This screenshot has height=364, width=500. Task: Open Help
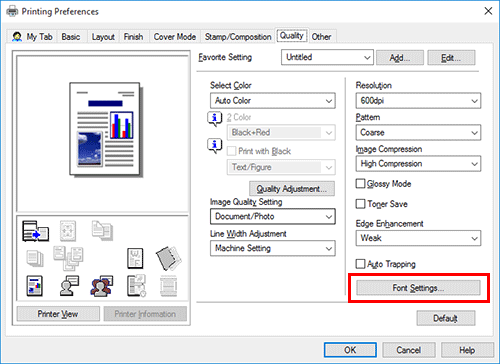coord(467,350)
